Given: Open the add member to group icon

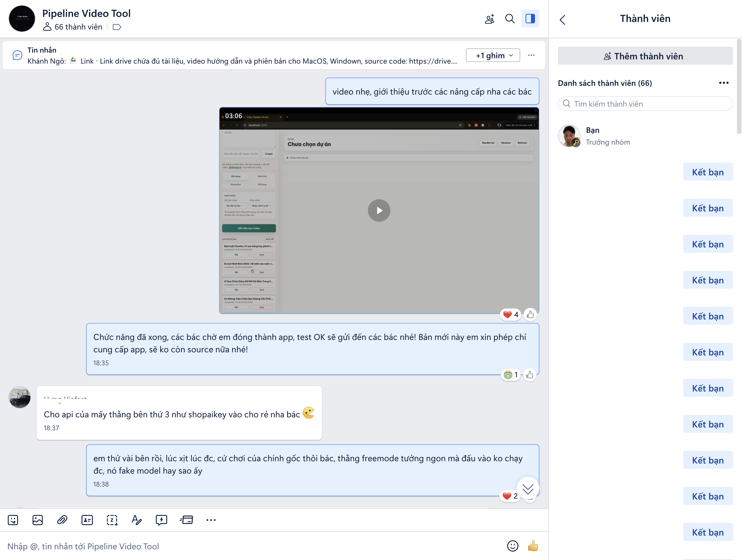Looking at the screenshot, I should pyautogui.click(x=490, y=19).
